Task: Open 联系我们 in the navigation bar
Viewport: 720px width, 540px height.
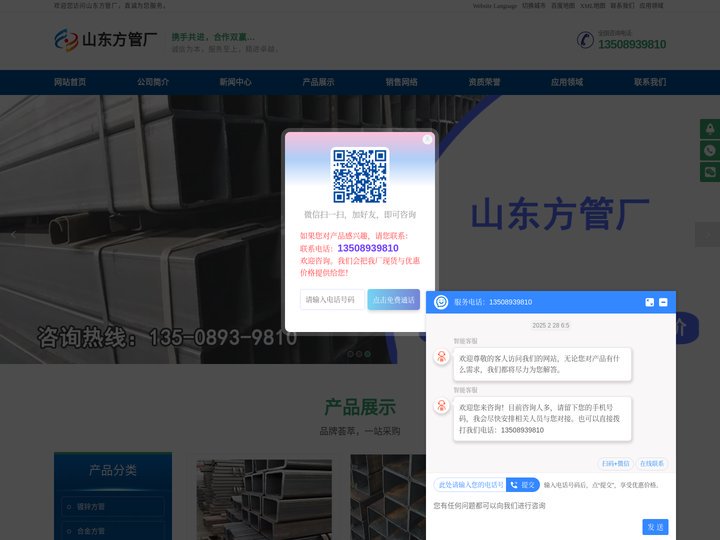Action: 650,82
